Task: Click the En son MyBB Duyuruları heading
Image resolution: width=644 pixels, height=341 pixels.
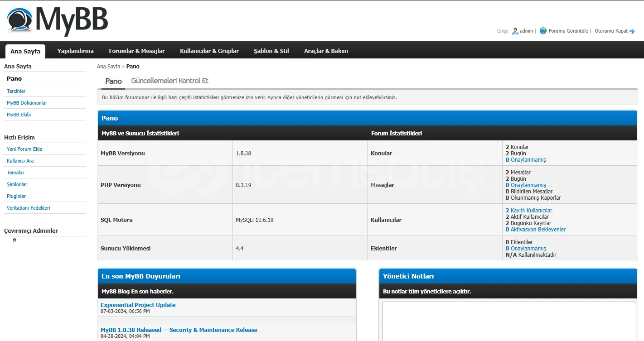Action: point(141,276)
